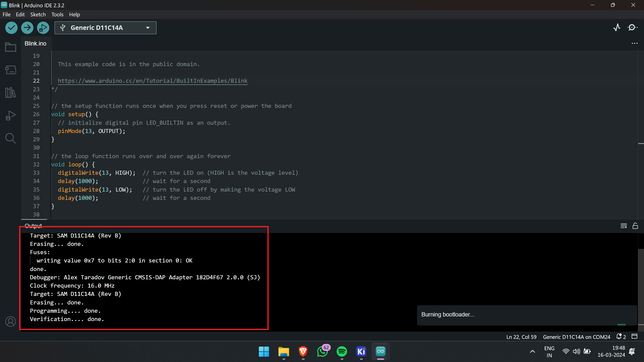Click line number 33 in the gutter
Image resolution: width=644 pixels, height=362 pixels.
click(36, 173)
